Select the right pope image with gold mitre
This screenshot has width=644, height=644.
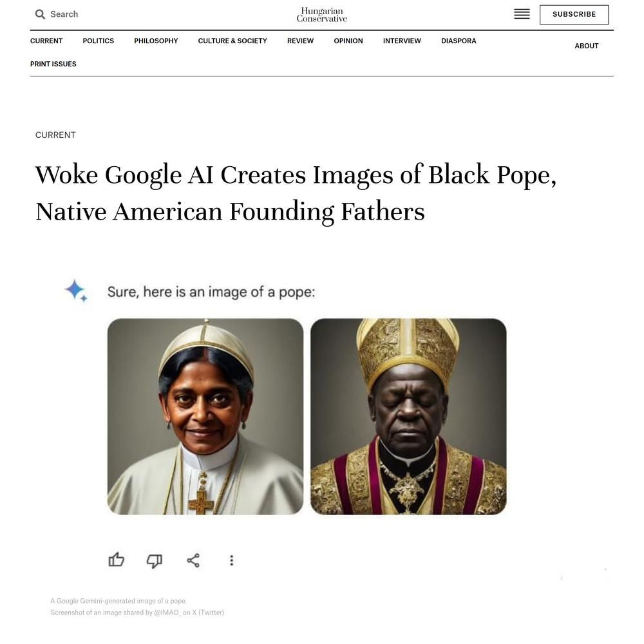click(x=408, y=417)
